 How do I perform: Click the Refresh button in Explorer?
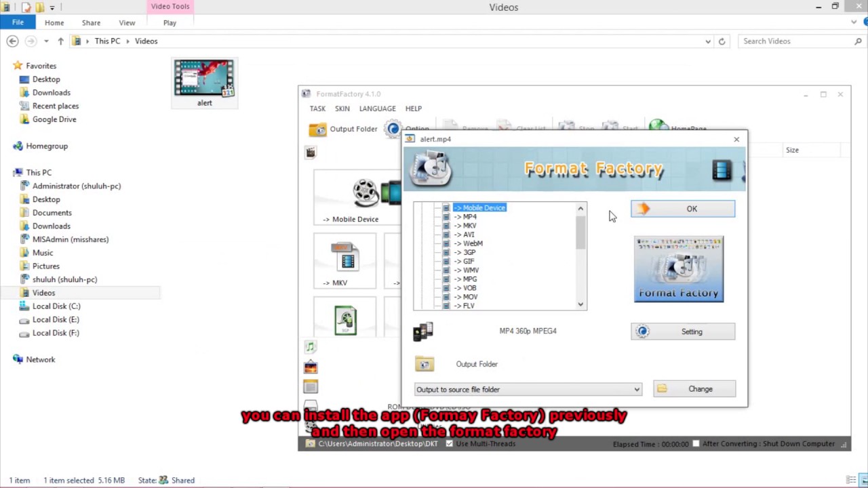[722, 41]
